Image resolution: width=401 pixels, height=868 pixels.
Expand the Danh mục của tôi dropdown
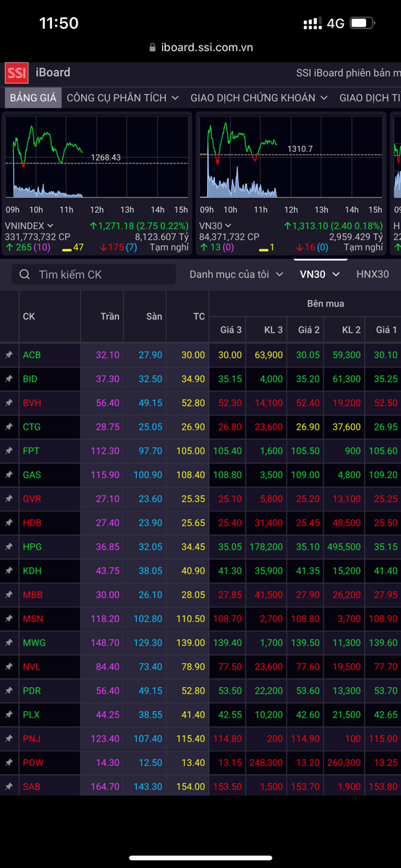coord(237,274)
